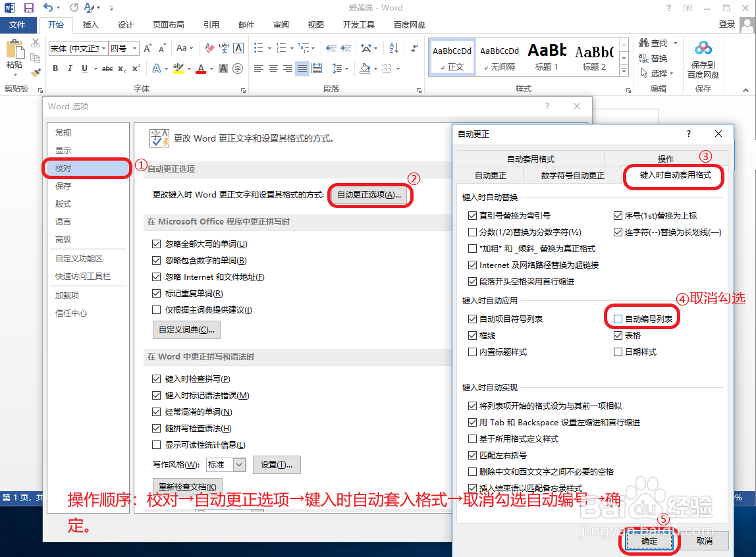Open the 选择 dropdown in editing group
The image size is (756, 557).
672,73
